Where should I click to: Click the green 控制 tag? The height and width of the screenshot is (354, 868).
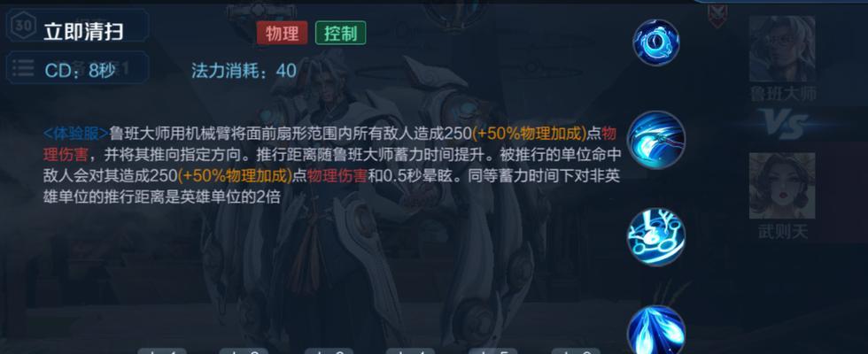tap(340, 34)
